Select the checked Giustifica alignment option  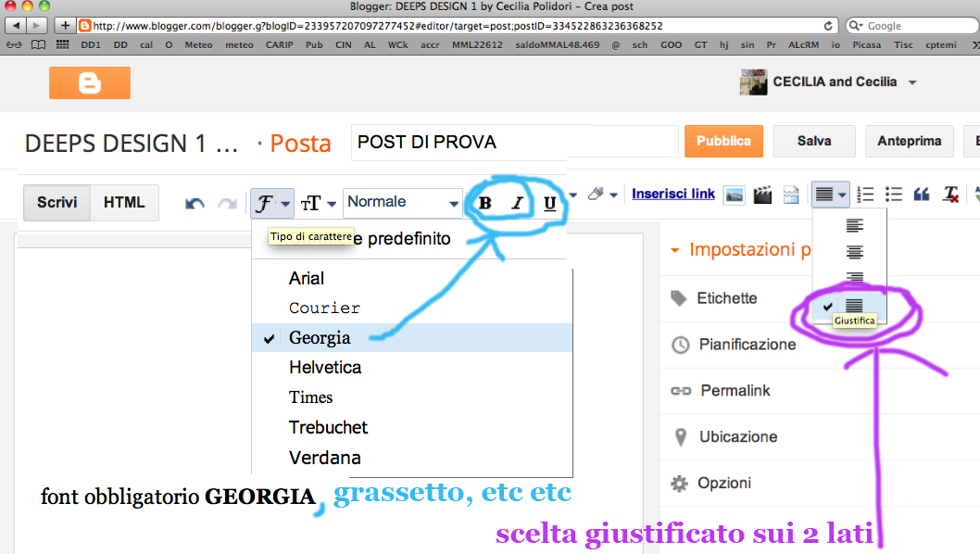click(849, 306)
